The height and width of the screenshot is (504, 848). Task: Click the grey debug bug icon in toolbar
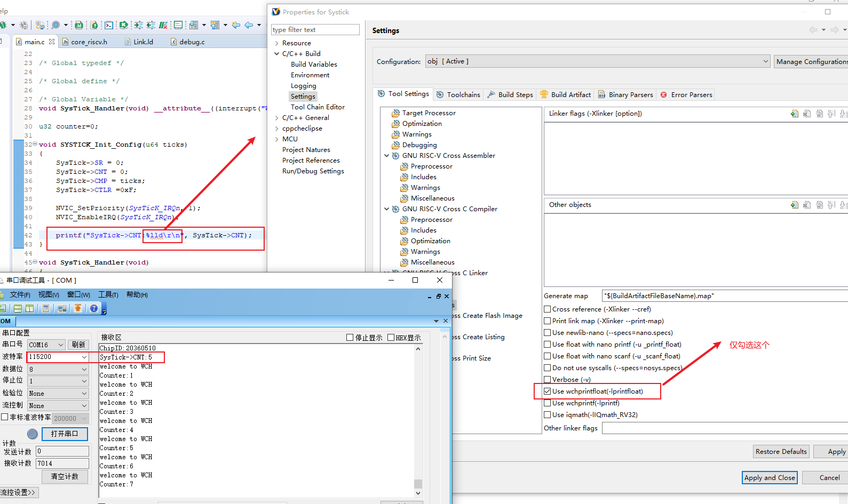click(x=23, y=25)
